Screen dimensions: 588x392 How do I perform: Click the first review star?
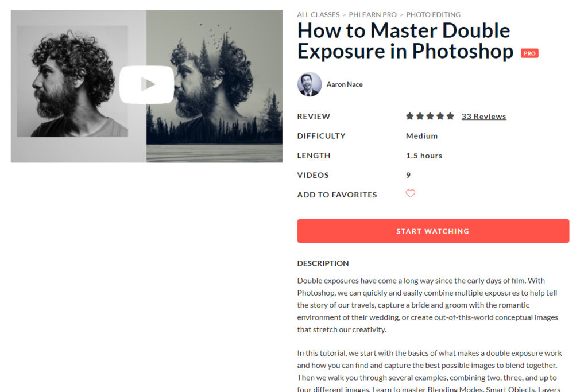click(410, 116)
